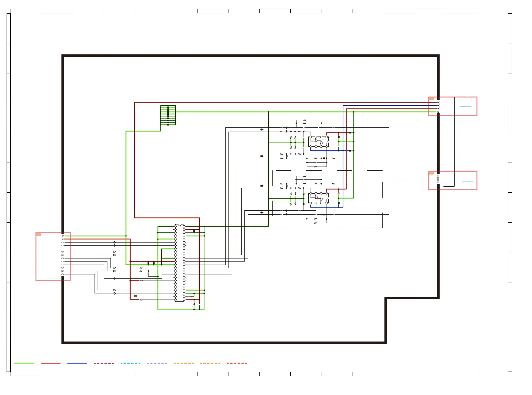Open the blue link in the upper-right connector box
The image size is (532, 395).
(466, 106)
